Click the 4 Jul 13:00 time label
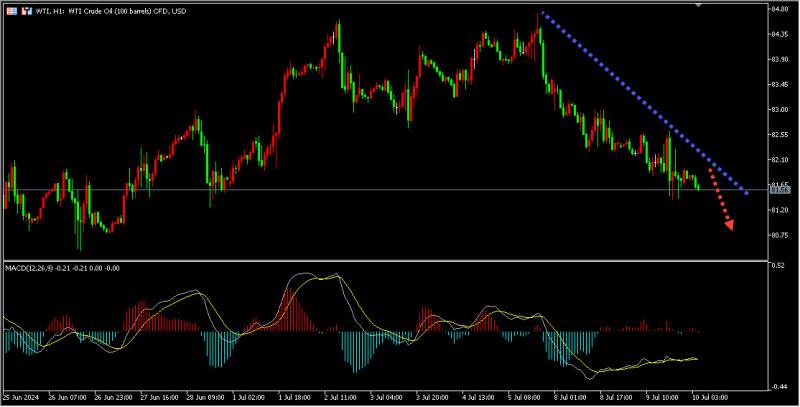 479,397
